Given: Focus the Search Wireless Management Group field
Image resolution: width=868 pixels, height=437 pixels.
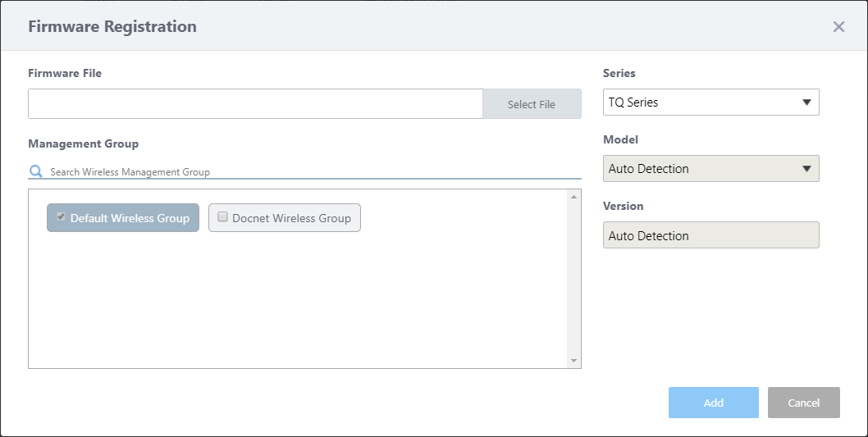Looking at the screenshot, I should pos(312,172).
